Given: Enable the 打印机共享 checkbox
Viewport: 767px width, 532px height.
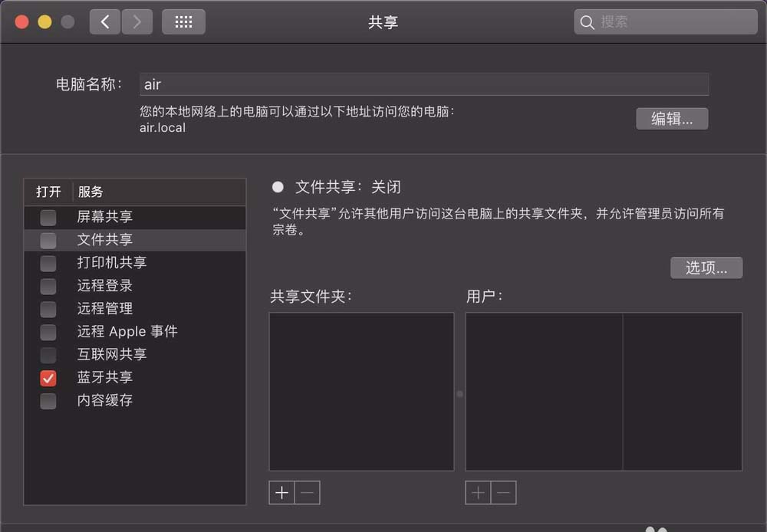Looking at the screenshot, I should click(x=48, y=263).
